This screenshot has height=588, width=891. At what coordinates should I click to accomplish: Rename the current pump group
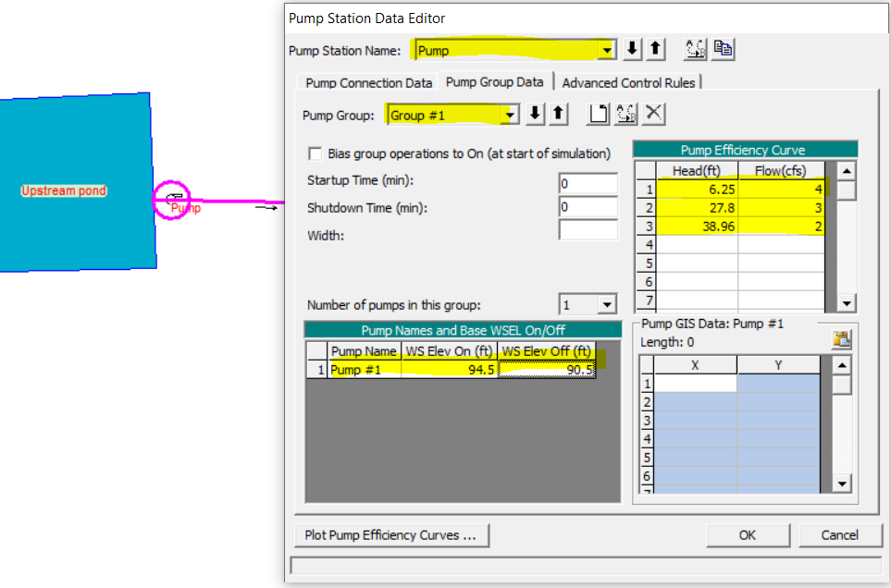(625, 114)
